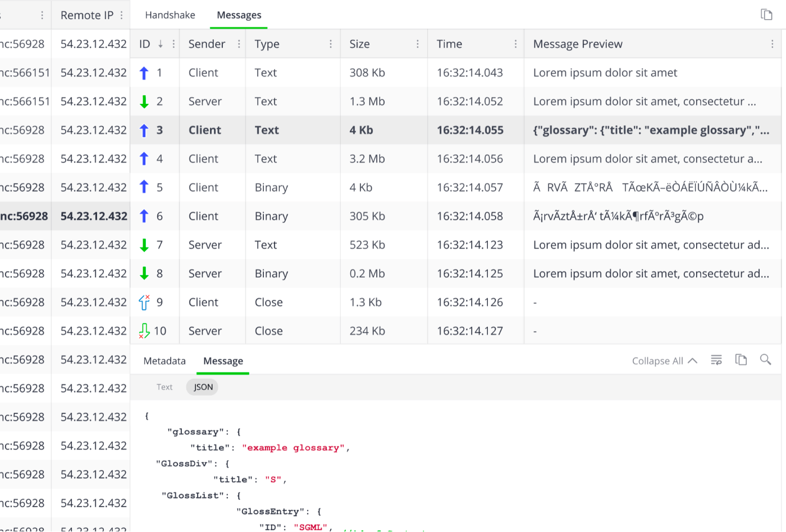This screenshot has width=786, height=532.
Task: Click the green down arrow in row 8
Action: point(144,274)
